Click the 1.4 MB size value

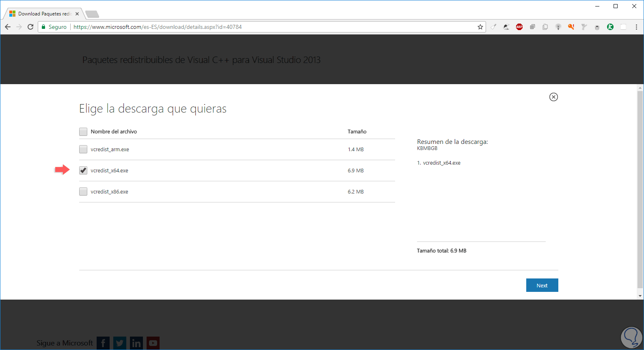(356, 150)
